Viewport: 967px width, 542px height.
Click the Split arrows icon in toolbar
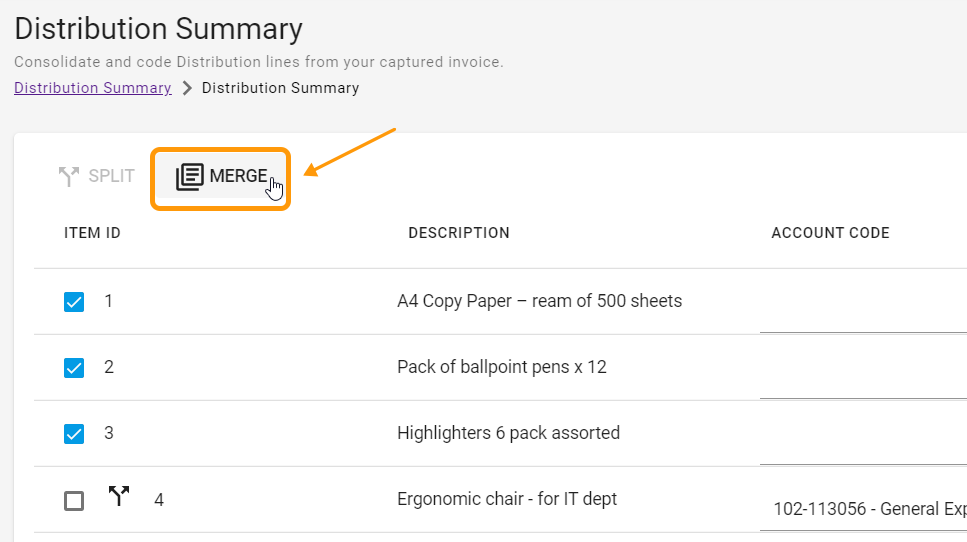pos(69,176)
